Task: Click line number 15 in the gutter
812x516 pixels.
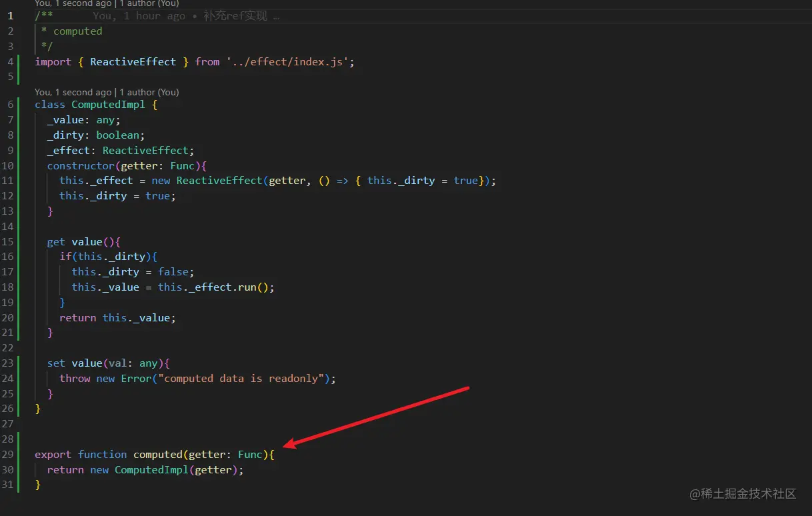Action: pyautogui.click(x=7, y=241)
